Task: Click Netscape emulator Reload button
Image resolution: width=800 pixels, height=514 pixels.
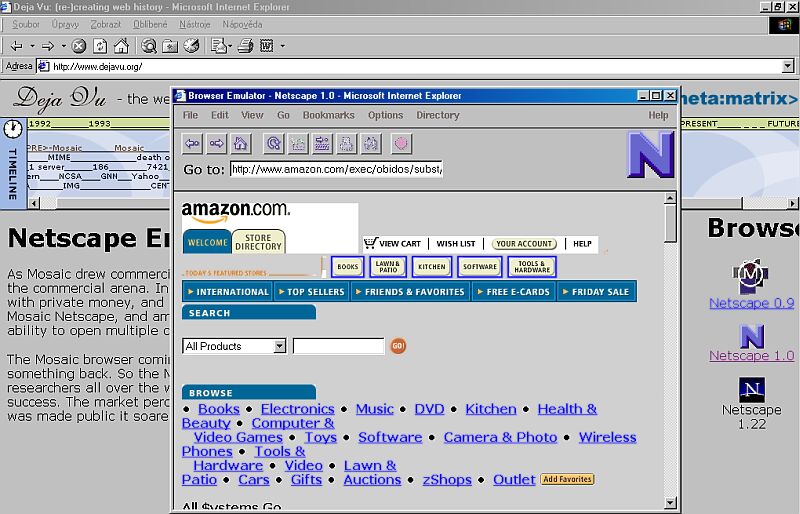Action: (x=273, y=143)
